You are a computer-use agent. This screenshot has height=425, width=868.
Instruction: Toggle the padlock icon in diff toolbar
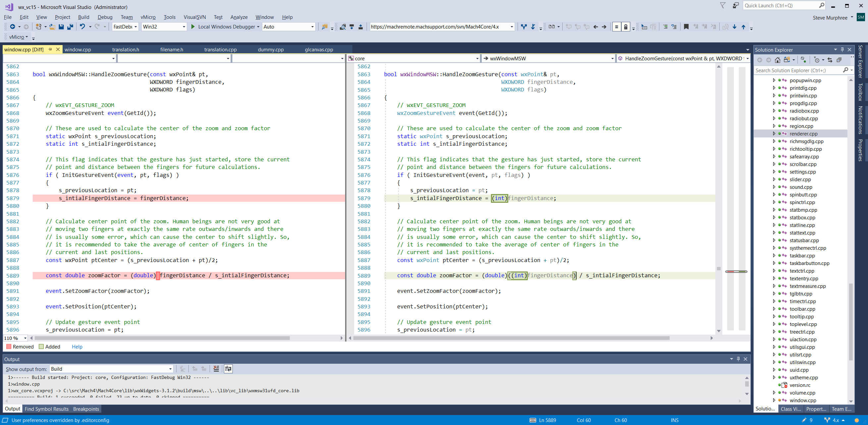(625, 27)
